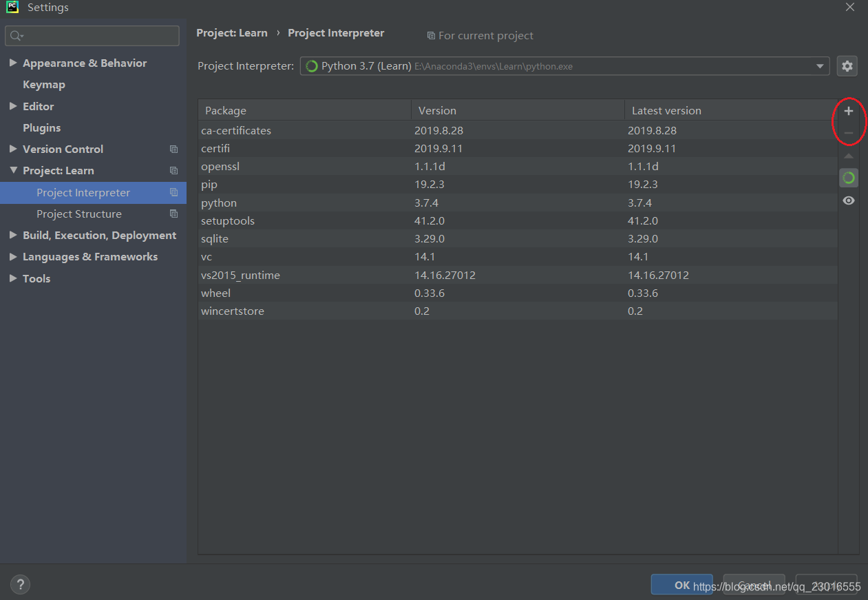Focus the settings search field
This screenshot has height=600, width=868.
92,36
